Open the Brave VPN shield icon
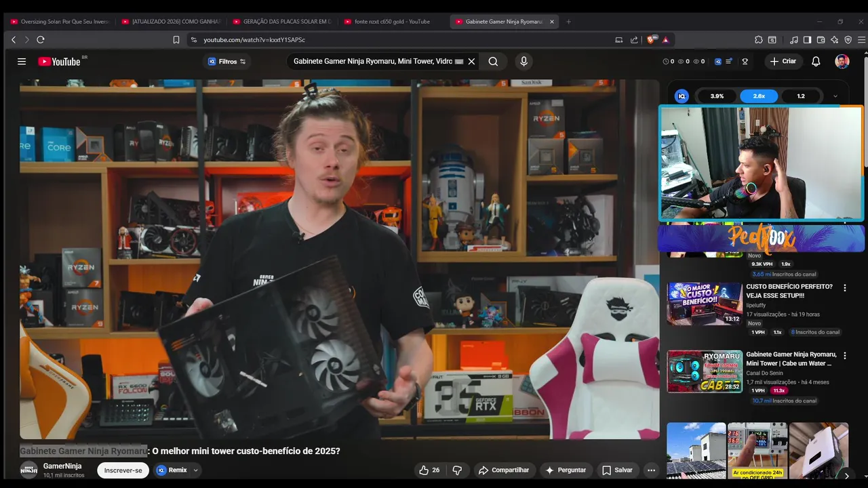This screenshot has width=868, height=488. [848, 40]
